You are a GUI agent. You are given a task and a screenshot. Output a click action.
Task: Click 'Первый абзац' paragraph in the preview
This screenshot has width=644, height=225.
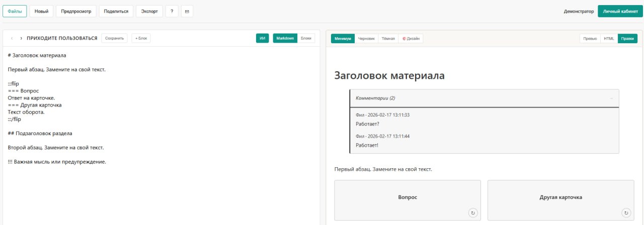tap(383, 169)
